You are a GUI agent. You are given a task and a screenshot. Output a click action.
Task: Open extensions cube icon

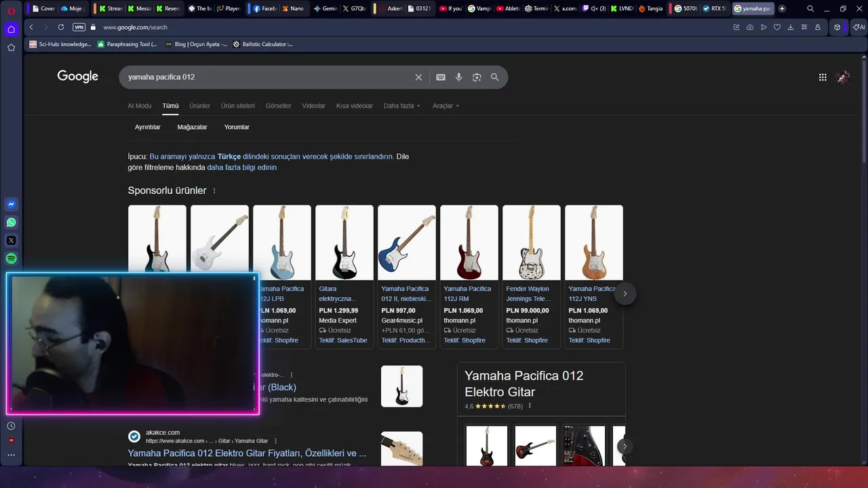click(837, 27)
